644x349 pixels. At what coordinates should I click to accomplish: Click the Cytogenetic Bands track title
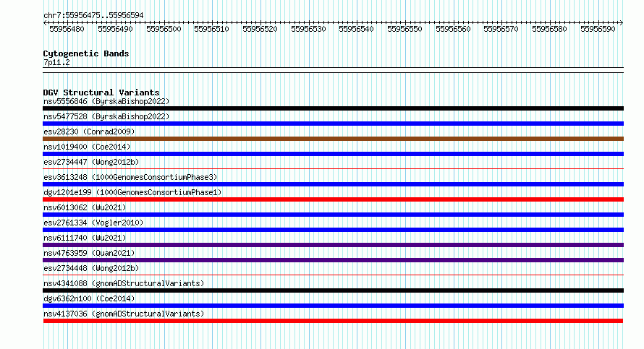click(86, 53)
